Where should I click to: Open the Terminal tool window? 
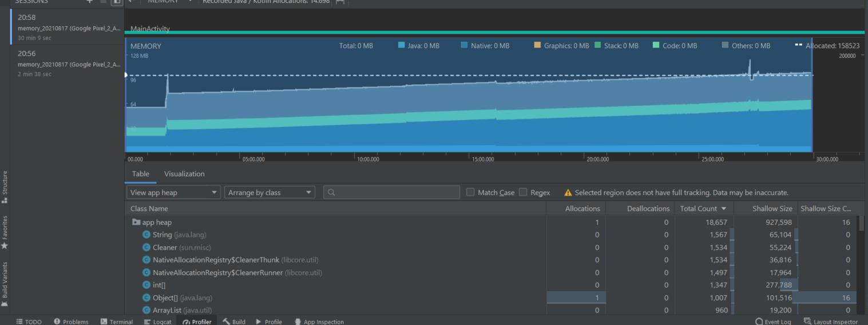(x=116, y=322)
